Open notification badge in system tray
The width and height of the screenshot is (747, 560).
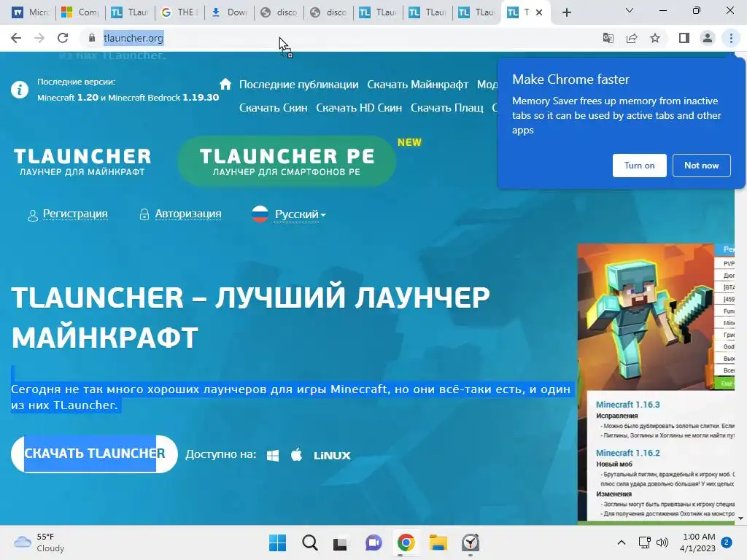pos(727,542)
